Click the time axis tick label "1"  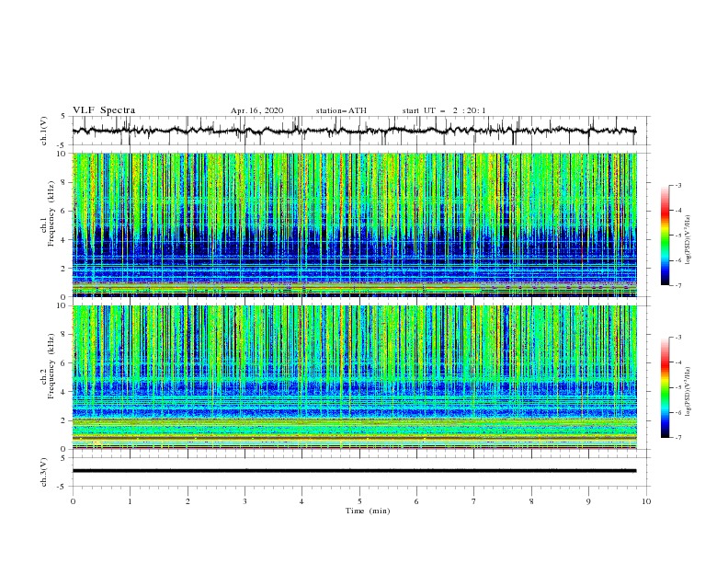click(x=130, y=501)
